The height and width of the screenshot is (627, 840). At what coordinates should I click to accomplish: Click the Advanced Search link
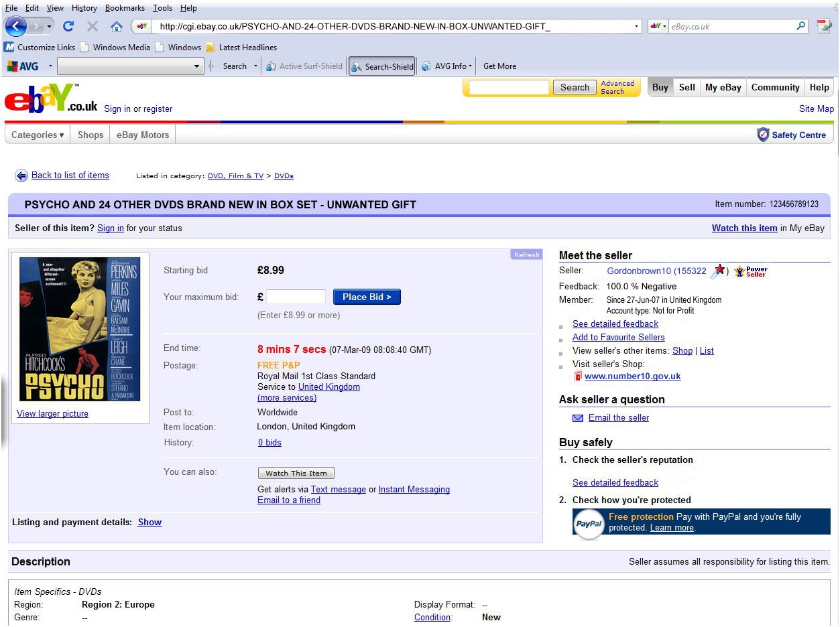[617, 88]
